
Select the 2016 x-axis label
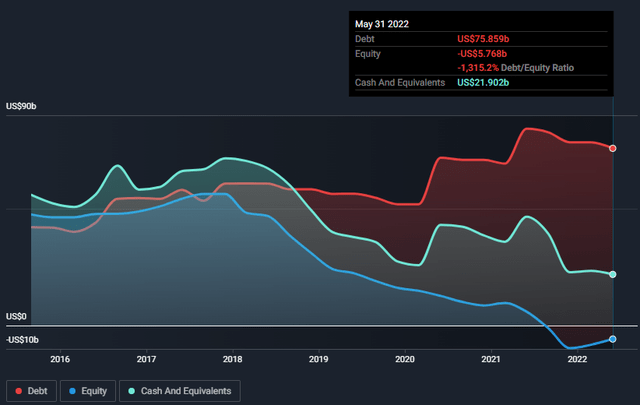coord(60,358)
